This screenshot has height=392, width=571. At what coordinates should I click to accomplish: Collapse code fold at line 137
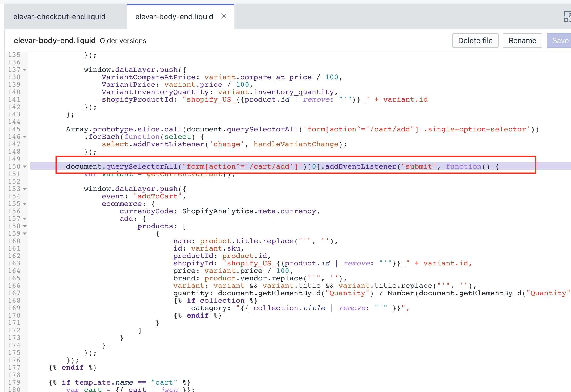(25, 70)
